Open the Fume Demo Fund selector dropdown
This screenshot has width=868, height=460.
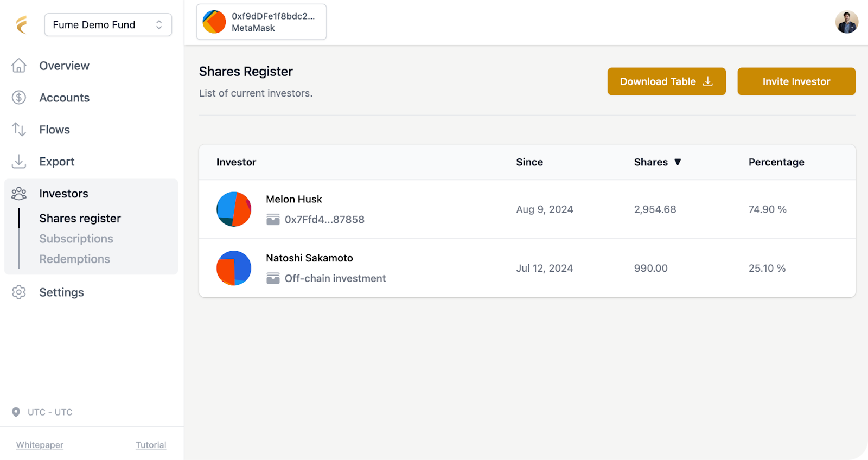108,25
